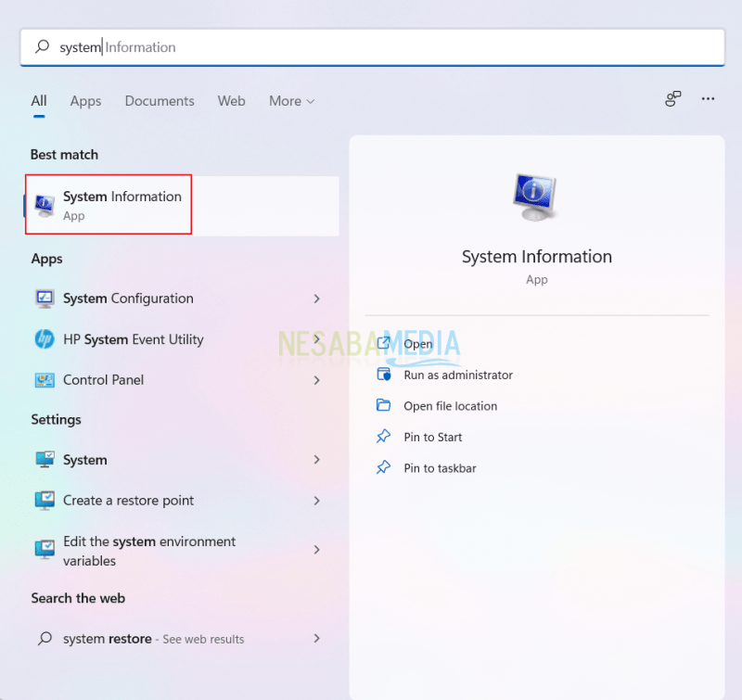Select Pin to Start
Viewport: 742px width, 700px height.
click(x=432, y=437)
